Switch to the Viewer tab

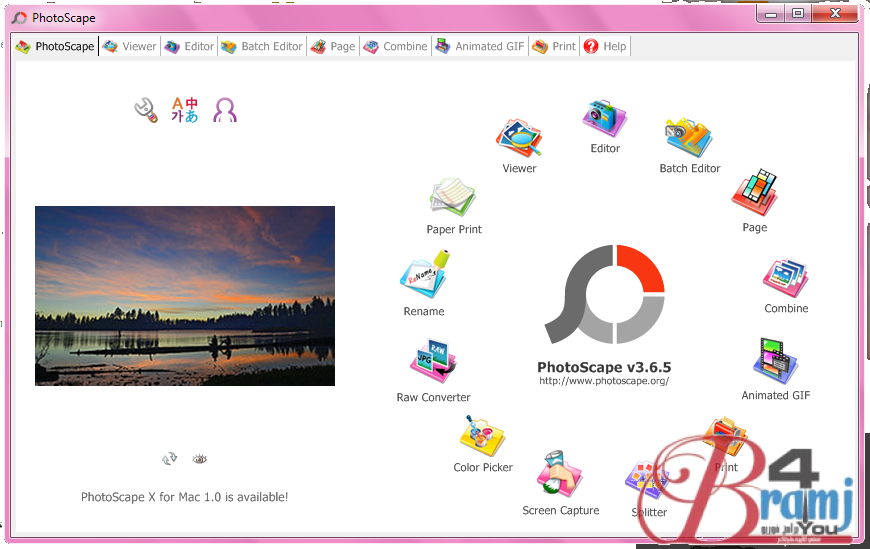(x=130, y=47)
